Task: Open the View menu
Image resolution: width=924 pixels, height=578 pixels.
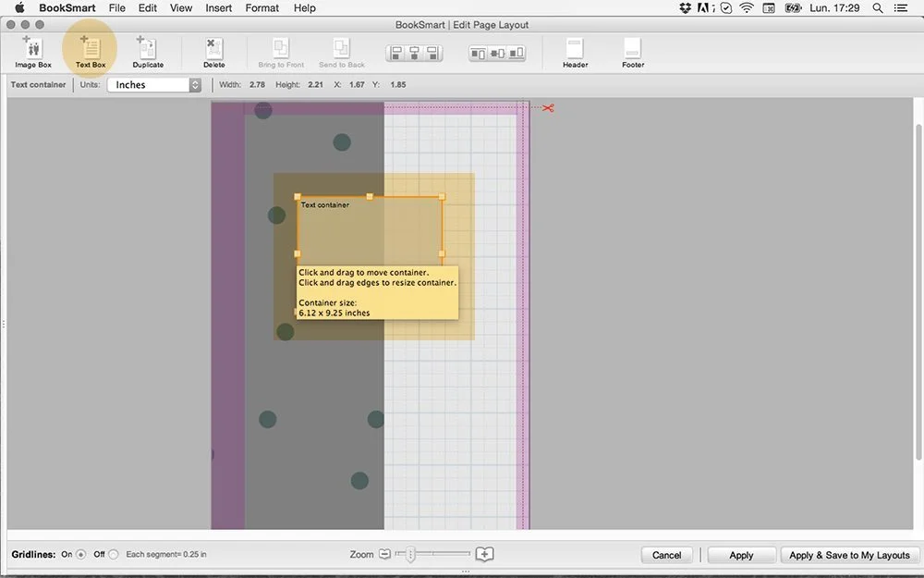Action: pos(181,7)
